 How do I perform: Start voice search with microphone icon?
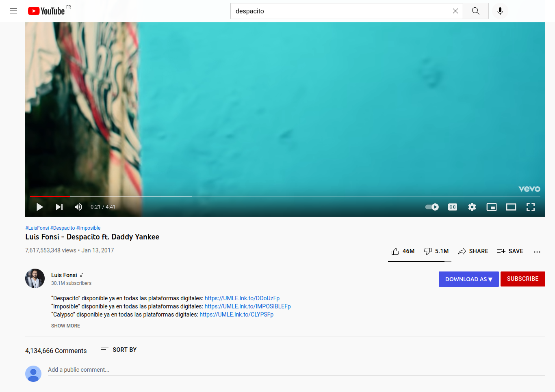coord(500,11)
